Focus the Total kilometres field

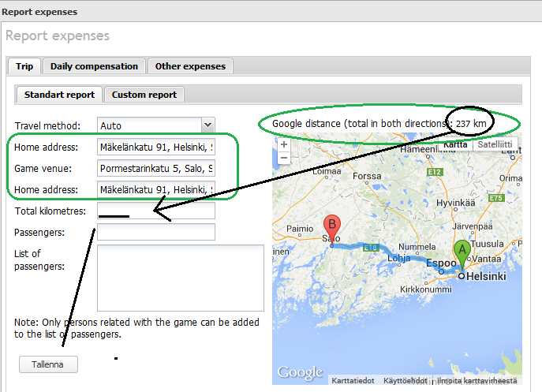pos(156,211)
